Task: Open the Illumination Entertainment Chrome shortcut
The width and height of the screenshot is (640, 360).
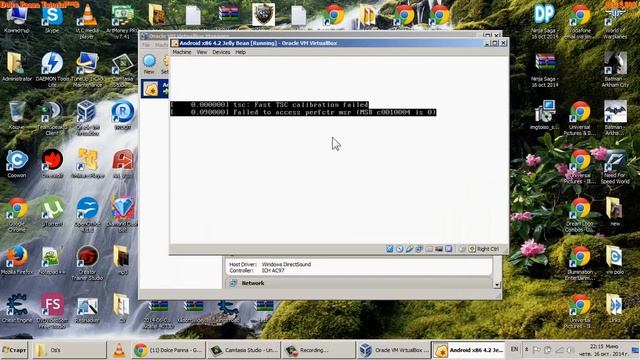Action: tap(580, 263)
